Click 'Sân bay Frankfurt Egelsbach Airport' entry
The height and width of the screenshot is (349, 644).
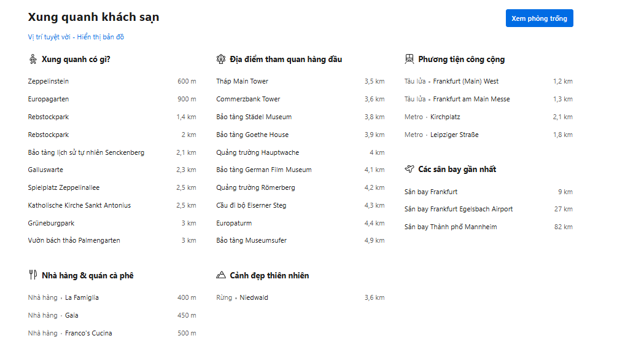click(458, 209)
